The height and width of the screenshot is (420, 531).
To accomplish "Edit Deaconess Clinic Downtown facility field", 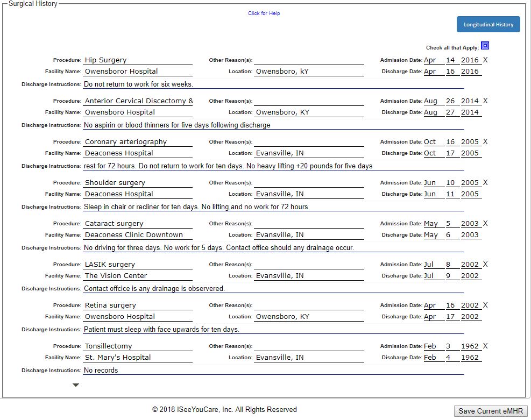I will pyautogui.click(x=138, y=235).
